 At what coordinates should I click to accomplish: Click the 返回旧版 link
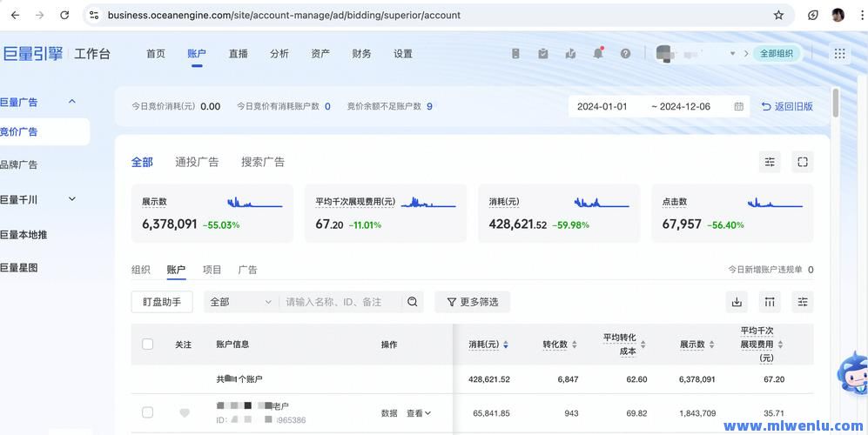(x=787, y=106)
